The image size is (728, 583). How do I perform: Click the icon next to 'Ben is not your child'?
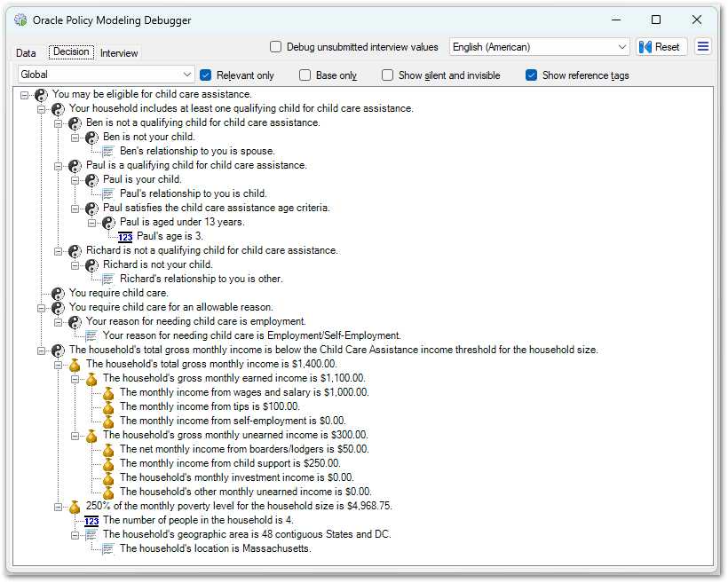click(x=91, y=138)
